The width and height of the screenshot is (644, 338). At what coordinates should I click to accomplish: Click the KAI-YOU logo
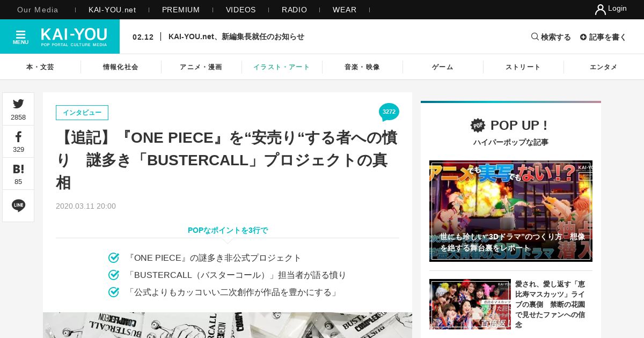pyautogui.click(x=74, y=36)
